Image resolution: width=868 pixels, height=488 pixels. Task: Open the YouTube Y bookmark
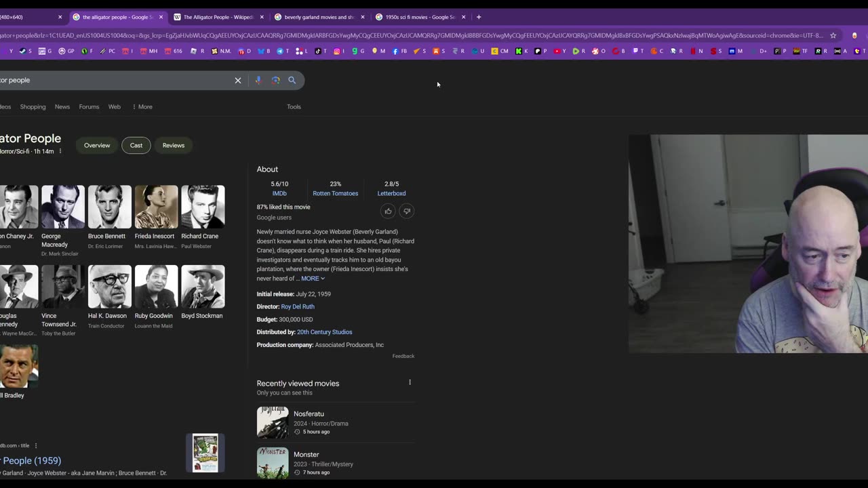coord(559,51)
